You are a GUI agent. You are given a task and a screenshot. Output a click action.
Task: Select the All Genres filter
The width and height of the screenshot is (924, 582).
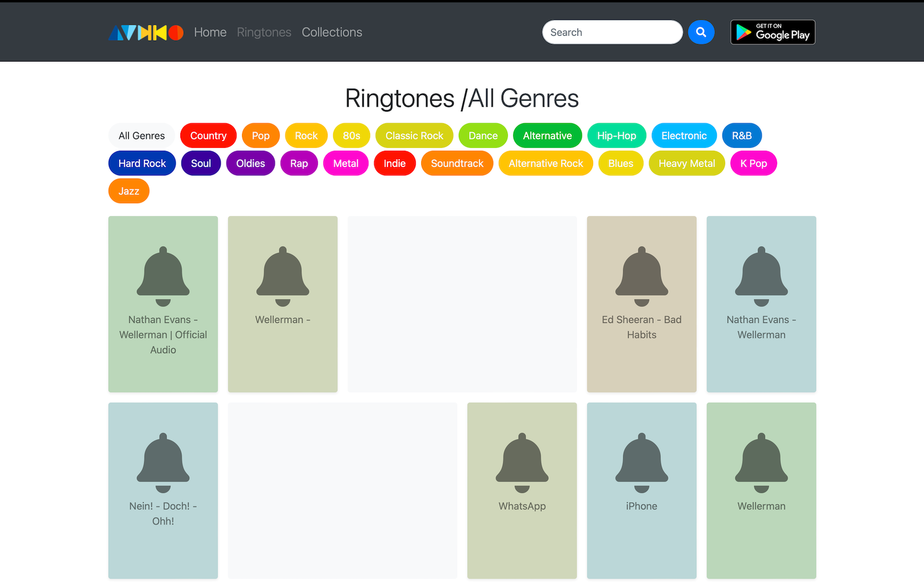141,136
